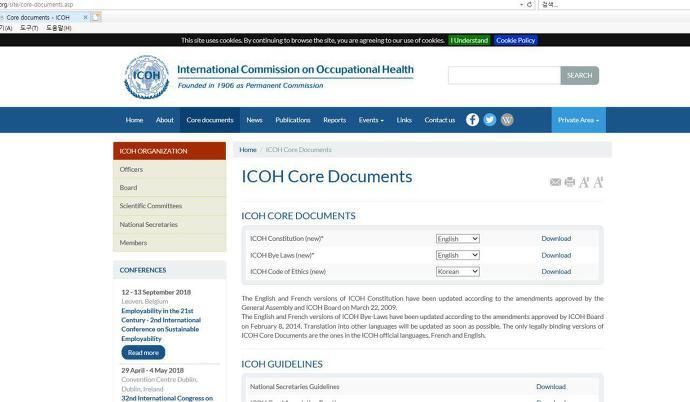The width and height of the screenshot is (690, 402).
Task: Open National Secretaries in the sidebar
Action: tap(169, 224)
